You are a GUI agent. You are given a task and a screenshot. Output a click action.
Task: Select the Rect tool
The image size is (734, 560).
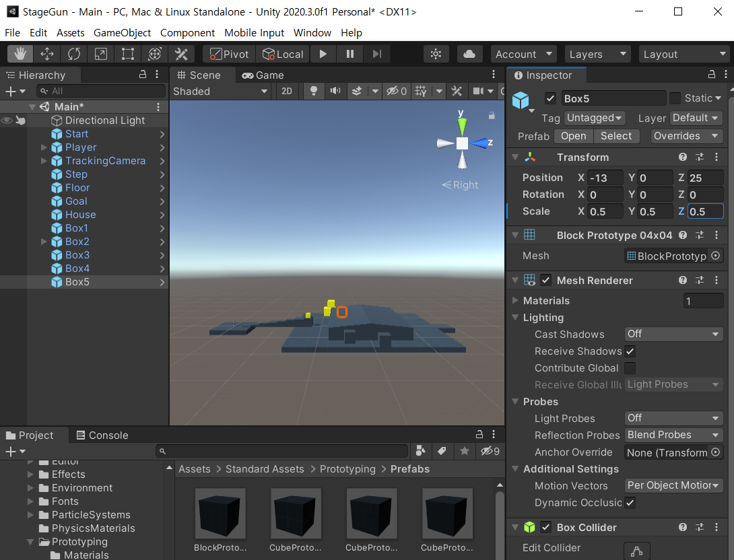128,55
